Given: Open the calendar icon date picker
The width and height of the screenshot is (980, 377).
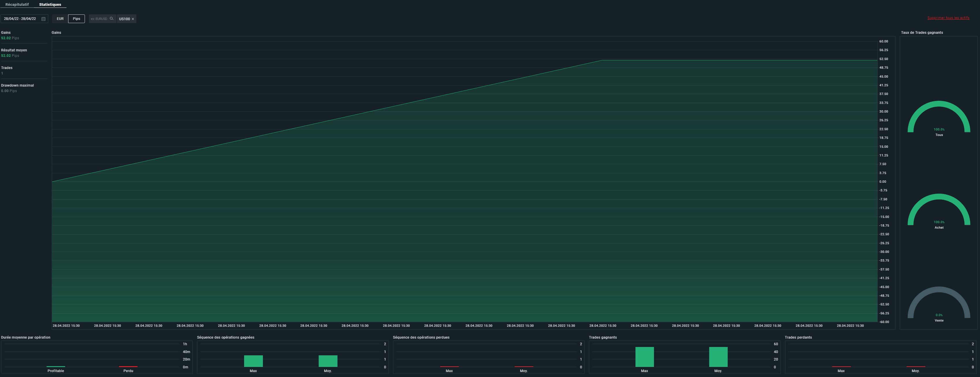Looking at the screenshot, I should coord(43,19).
